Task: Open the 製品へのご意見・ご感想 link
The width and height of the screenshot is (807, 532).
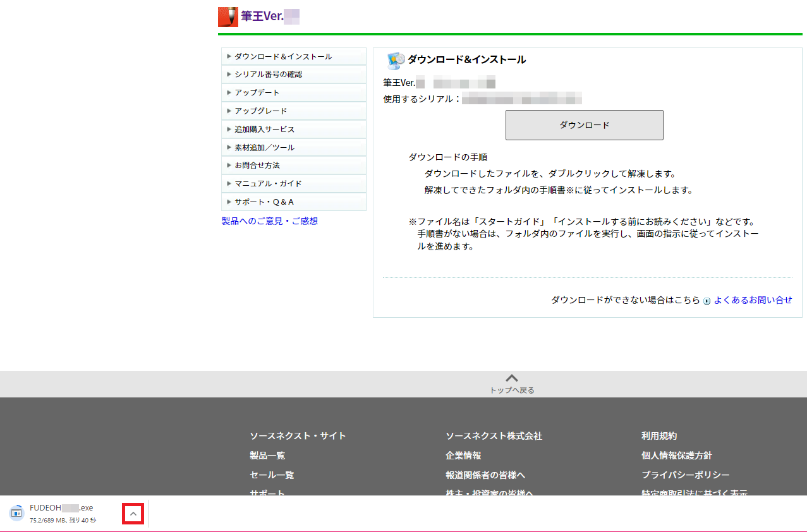Action: [270, 221]
